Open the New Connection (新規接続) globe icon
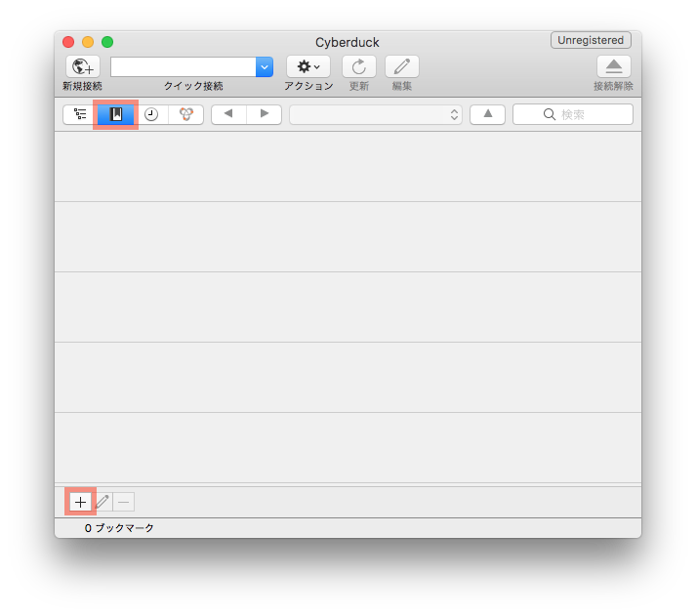This screenshot has height=616, width=696. tap(83, 66)
